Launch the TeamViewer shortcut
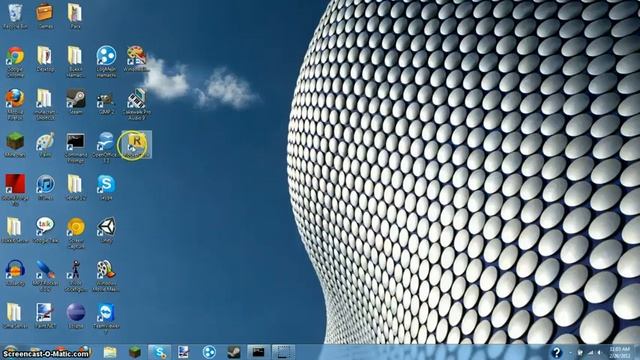 coord(106,318)
